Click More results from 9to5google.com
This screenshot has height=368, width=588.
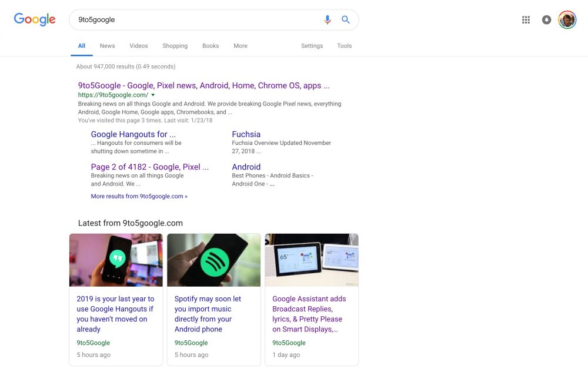pos(138,196)
